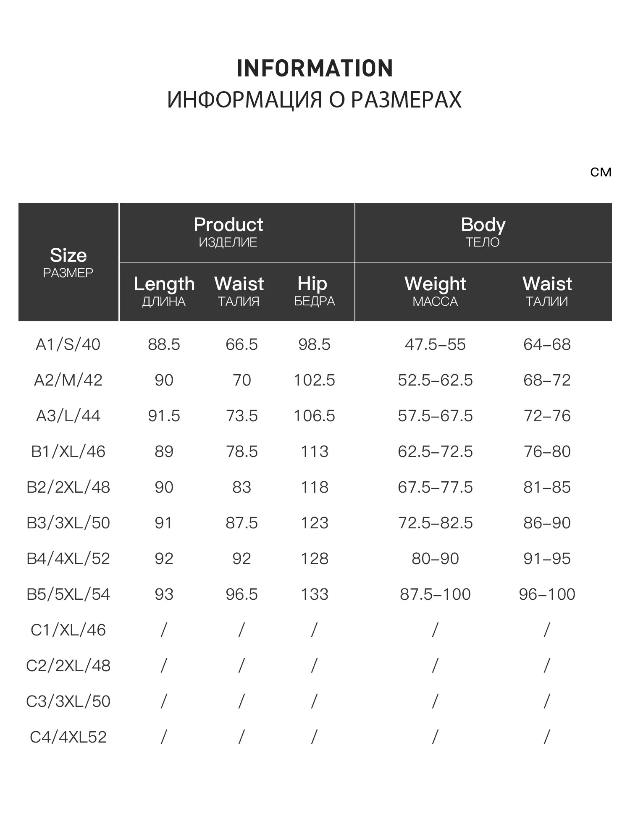Viewport: 630px width, 840px height.
Task: Click the 87.5 waist value for B3
Action: point(241,523)
